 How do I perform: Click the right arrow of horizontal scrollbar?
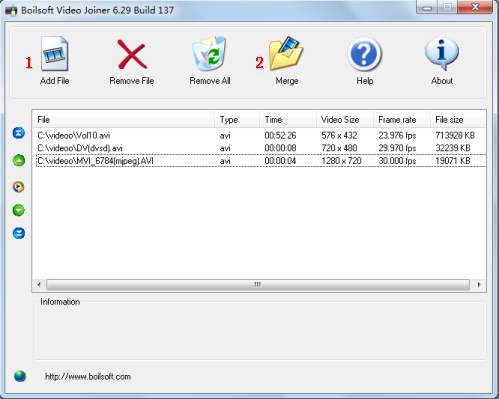tap(479, 285)
